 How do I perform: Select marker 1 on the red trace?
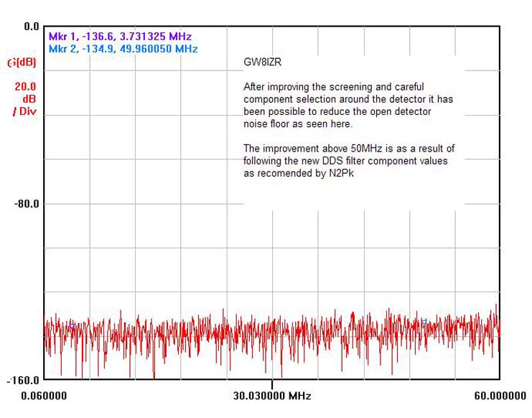pos(71,325)
